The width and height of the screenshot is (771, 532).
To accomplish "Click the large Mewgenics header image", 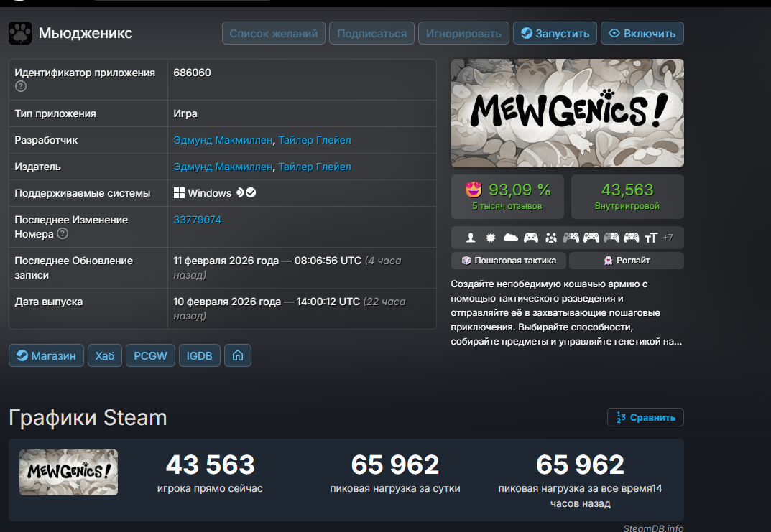I will point(568,113).
